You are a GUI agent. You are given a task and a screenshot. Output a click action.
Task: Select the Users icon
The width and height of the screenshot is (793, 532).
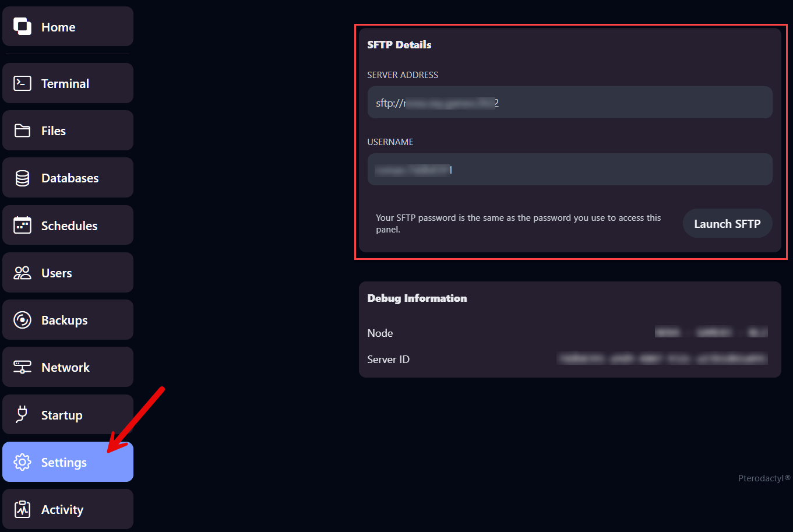pos(22,272)
